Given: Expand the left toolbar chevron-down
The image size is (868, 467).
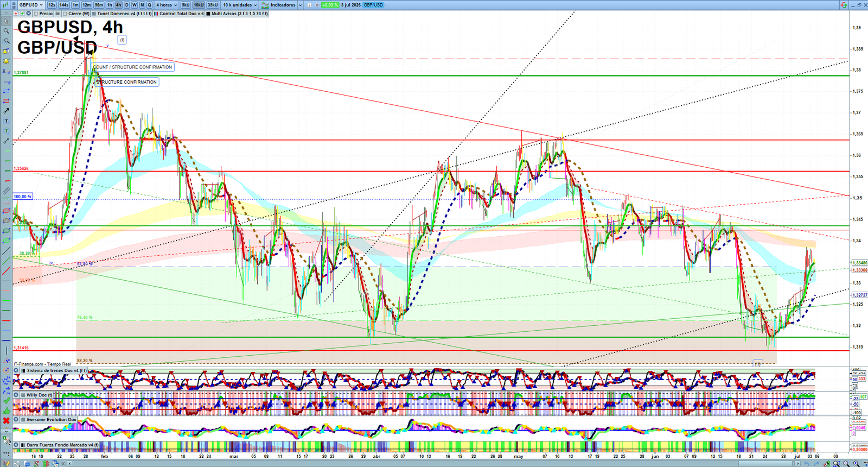Looking at the screenshot, I should click(7, 432).
